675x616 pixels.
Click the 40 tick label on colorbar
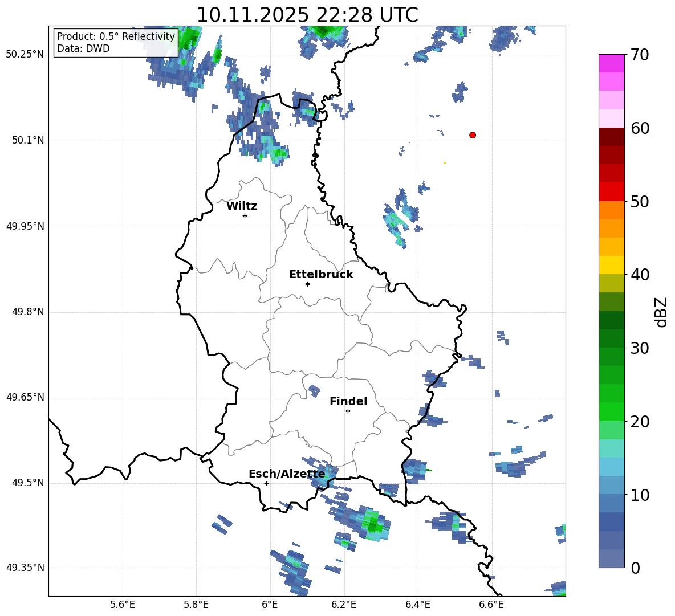[640, 275]
